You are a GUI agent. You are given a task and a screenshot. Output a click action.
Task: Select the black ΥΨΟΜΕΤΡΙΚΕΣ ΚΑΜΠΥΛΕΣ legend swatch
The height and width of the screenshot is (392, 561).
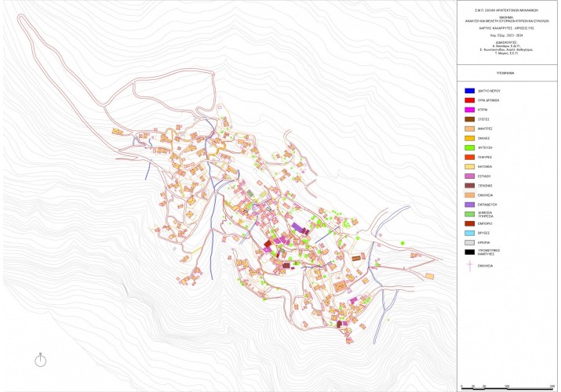tap(469, 252)
